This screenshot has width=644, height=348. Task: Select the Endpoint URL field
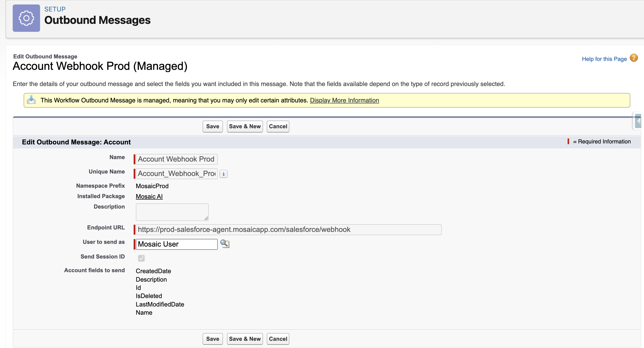pos(288,229)
